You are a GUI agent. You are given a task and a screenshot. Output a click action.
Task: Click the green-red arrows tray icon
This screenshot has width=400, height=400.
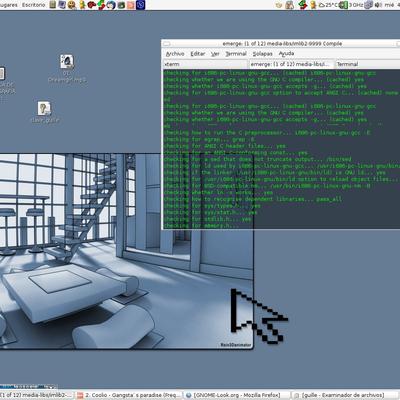click(x=303, y=5)
